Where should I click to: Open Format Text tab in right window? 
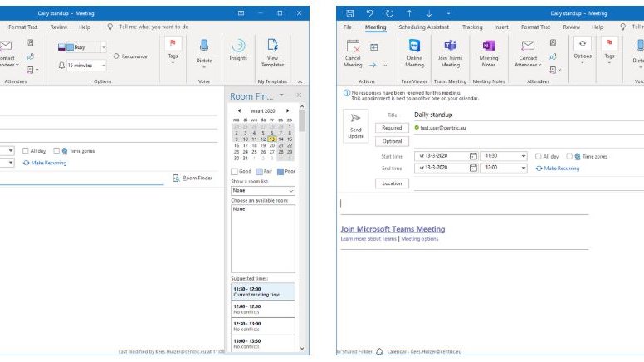click(535, 27)
